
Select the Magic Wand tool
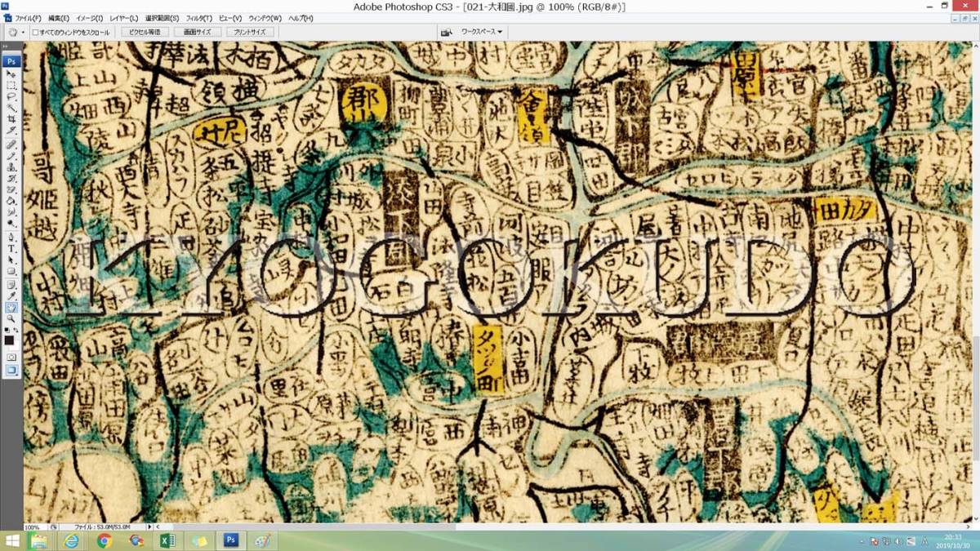point(11,108)
